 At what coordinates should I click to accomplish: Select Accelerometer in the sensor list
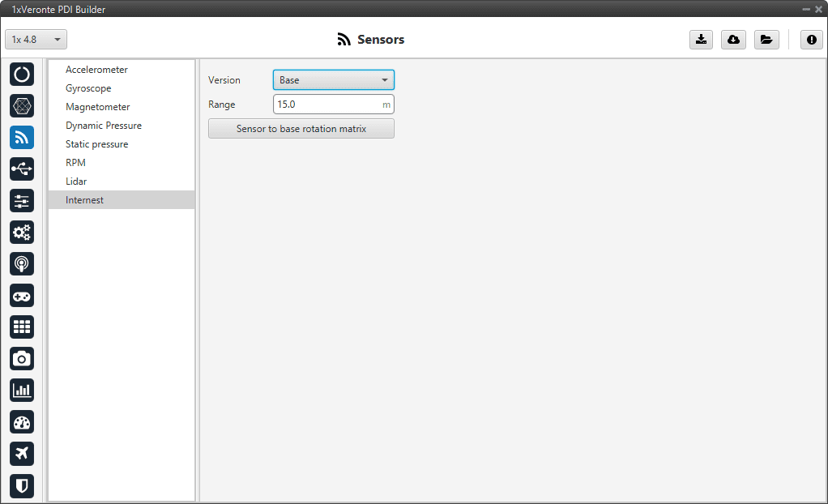tap(96, 70)
